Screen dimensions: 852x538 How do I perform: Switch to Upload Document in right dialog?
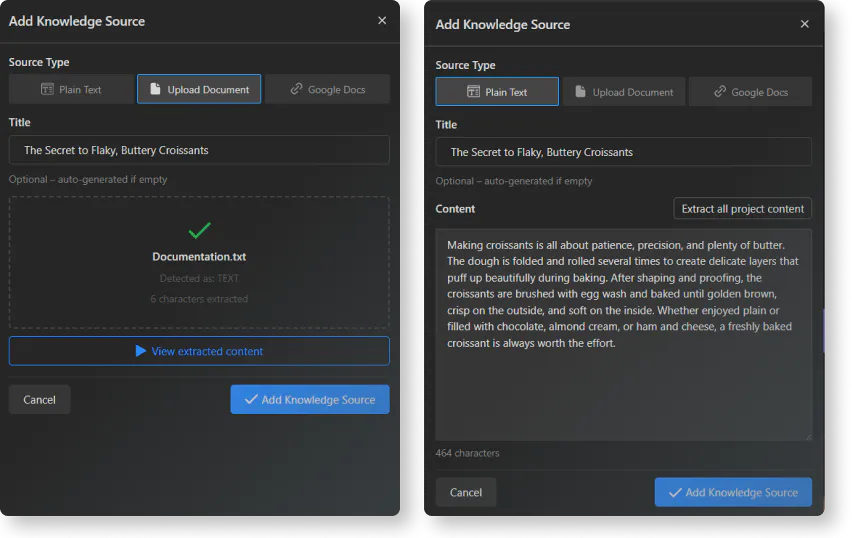pos(624,92)
